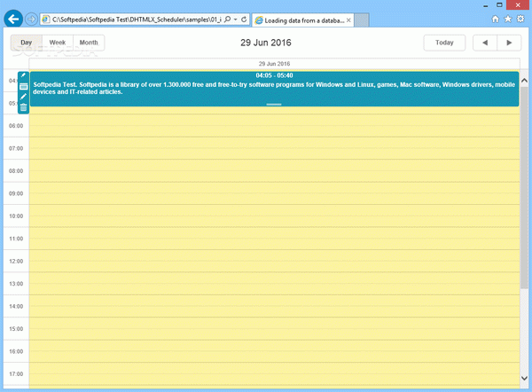Delete the event with the trash icon
The width and height of the screenshot is (532, 392).
(23, 107)
